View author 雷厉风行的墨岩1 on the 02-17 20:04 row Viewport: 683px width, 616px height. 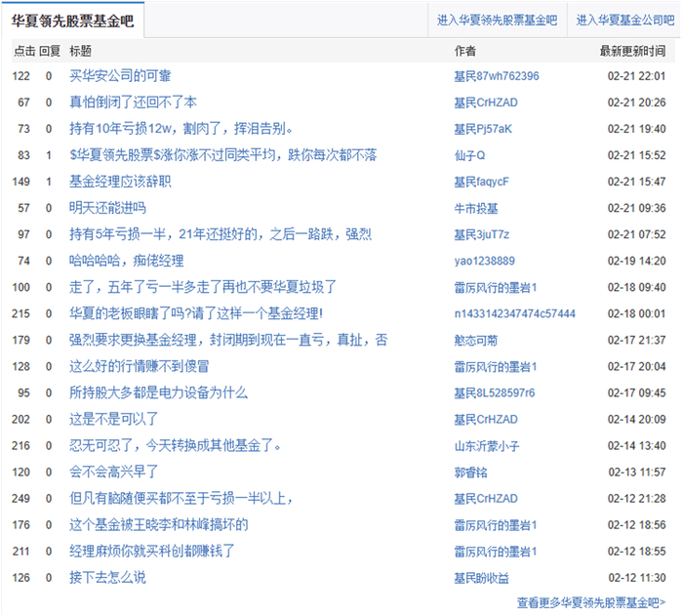pos(496,367)
